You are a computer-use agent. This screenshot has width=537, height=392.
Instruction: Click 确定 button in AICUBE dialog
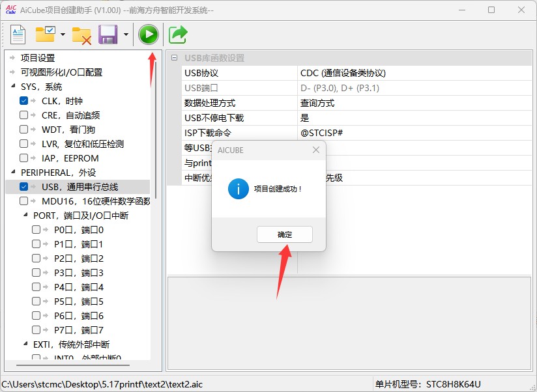[285, 234]
